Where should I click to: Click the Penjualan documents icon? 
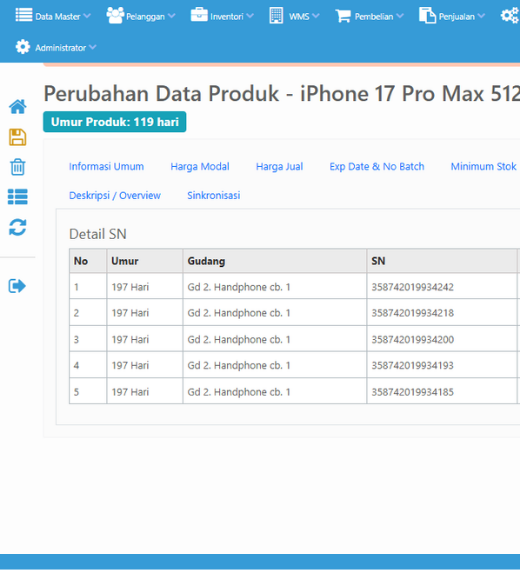click(427, 15)
